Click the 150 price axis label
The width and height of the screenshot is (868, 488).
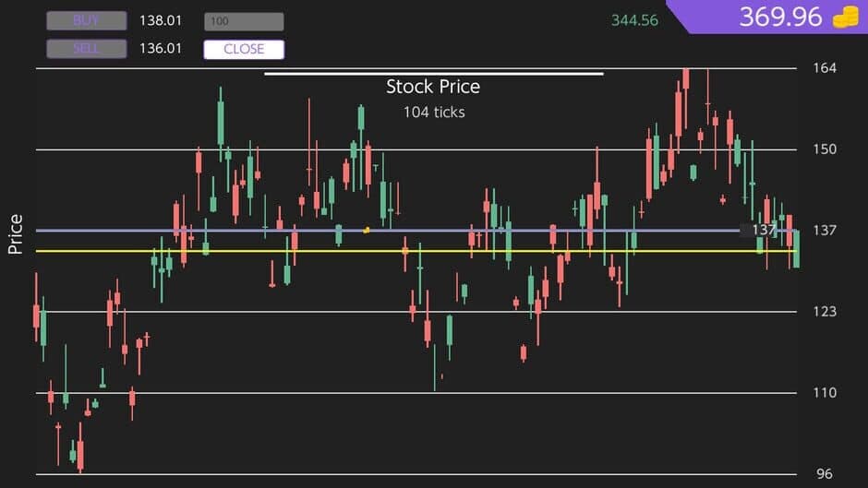click(x=825, y=149)
